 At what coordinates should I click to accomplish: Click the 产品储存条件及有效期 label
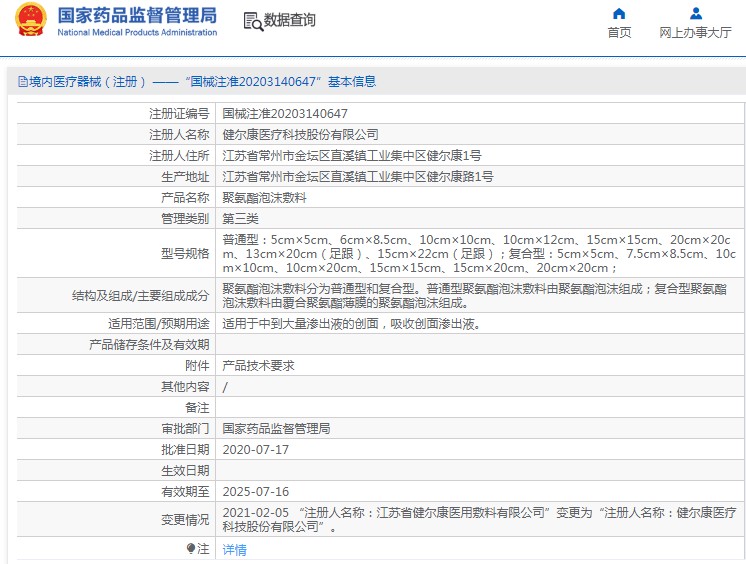pos(149,345)
